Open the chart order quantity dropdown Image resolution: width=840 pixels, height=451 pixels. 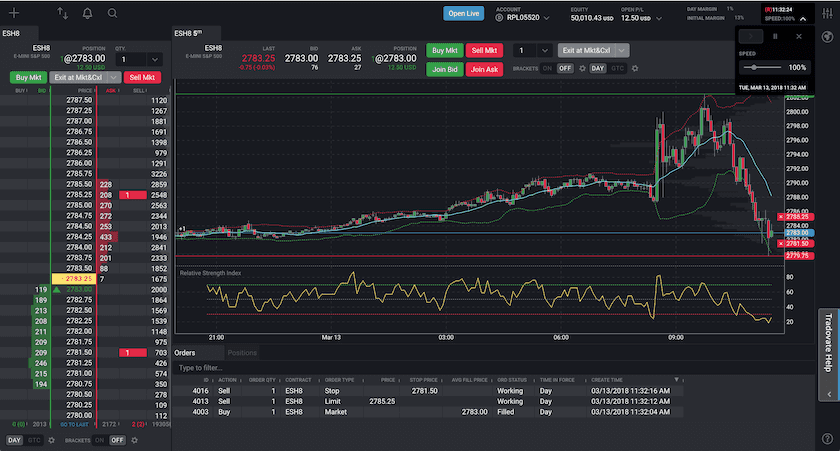pyautogui.click(x=544, y=50)
